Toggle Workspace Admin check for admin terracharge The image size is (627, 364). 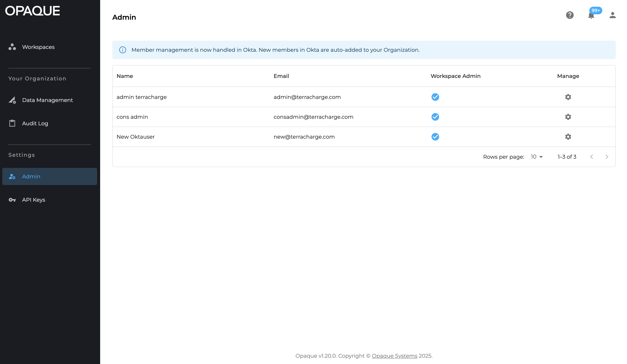coord(435,97)
